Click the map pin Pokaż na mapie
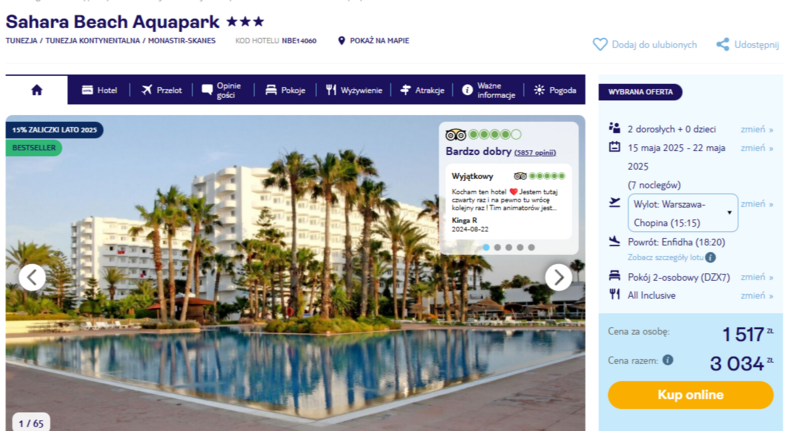Image resolution: width=800 pixels, height=431 pixels. (x=341, y=40)
